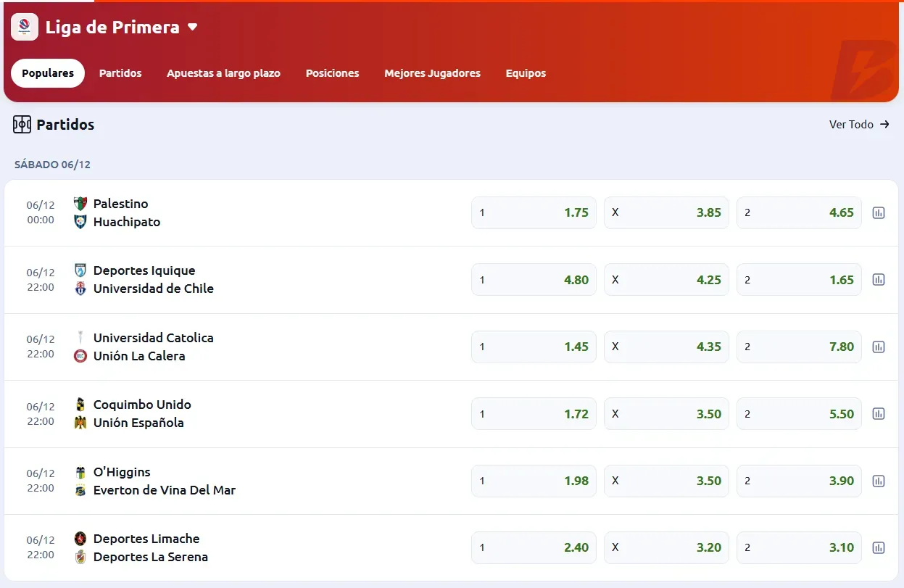Select away odds 3.10 for Deportes La Serena
The height and width of the screenshot is (588, 904).
coord(799,548)
